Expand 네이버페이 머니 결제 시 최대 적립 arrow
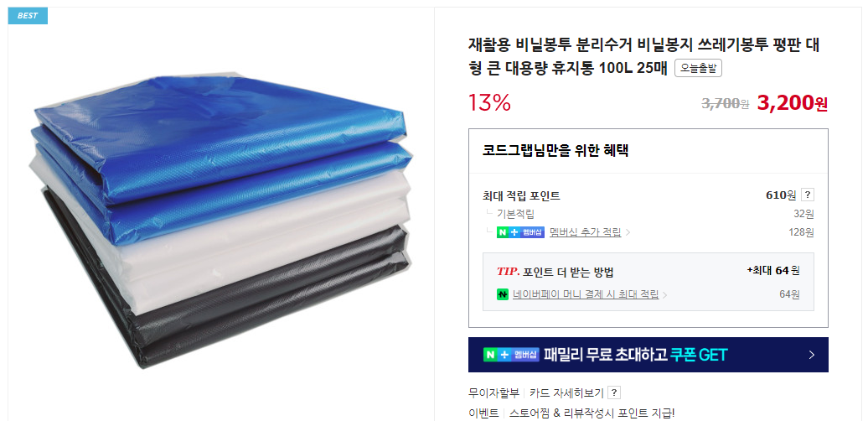Image resolution: width=868 pixels, height=421 pixels. [x=665, y=294]
